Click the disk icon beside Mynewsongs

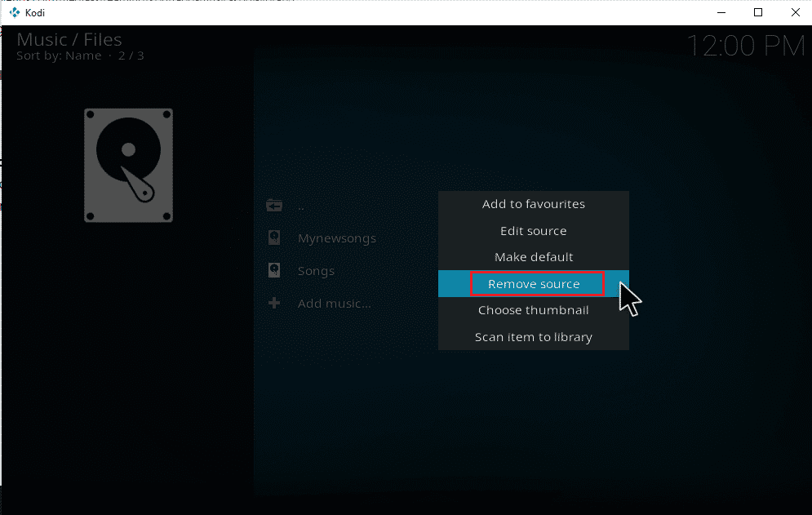(274, 238)
